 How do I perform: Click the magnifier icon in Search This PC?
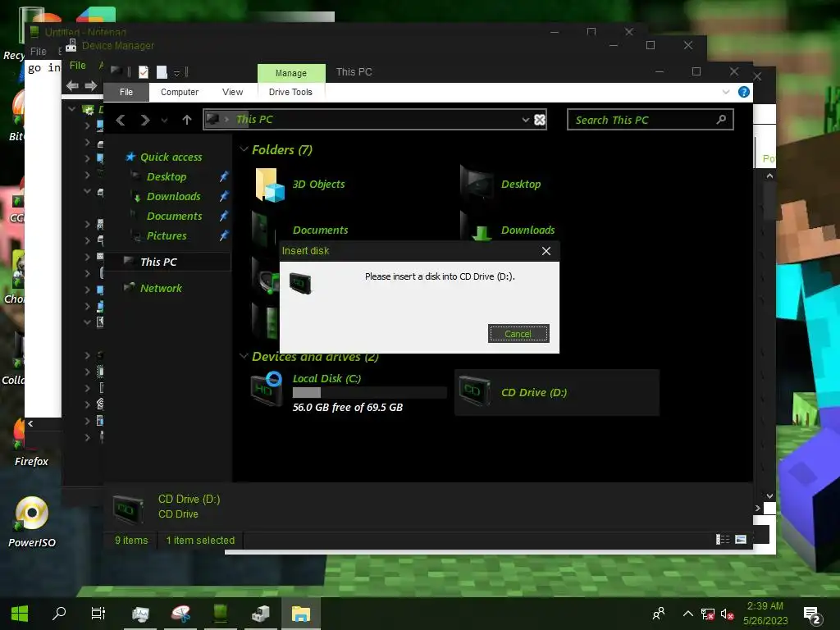tap(721, 120)
